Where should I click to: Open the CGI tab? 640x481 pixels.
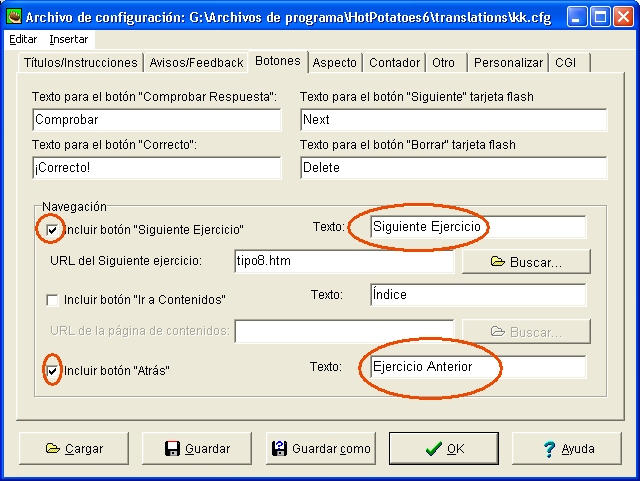coord(567,62)
